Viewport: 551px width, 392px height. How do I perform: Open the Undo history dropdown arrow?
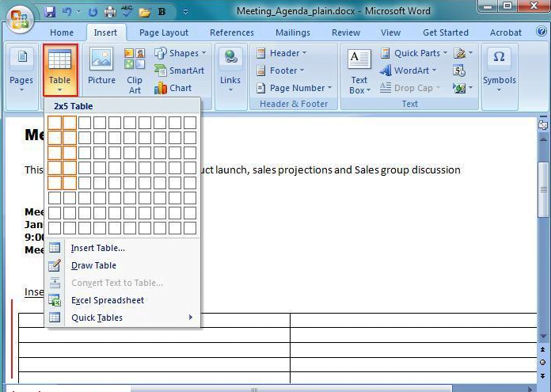78,13
